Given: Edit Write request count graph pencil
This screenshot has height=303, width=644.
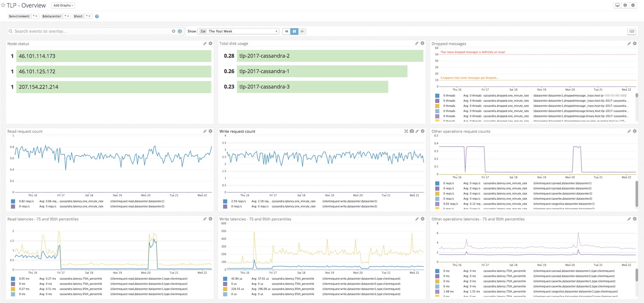Looking at the screenshot, I should pyautogui.click(x=417, y=131).
